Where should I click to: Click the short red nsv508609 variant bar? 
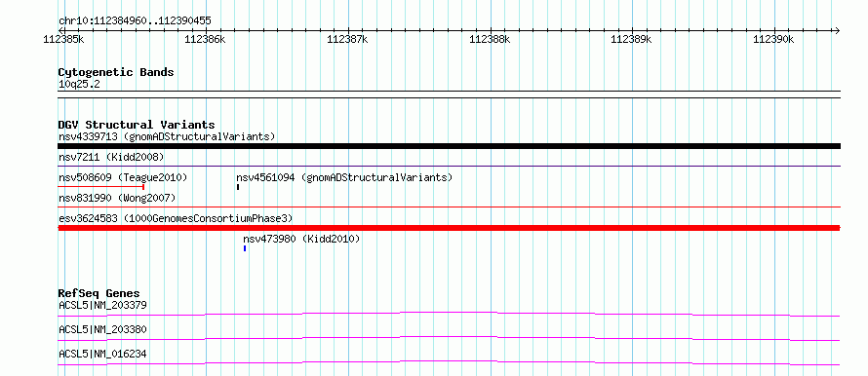pyautogui.click(x=101, y=187)
